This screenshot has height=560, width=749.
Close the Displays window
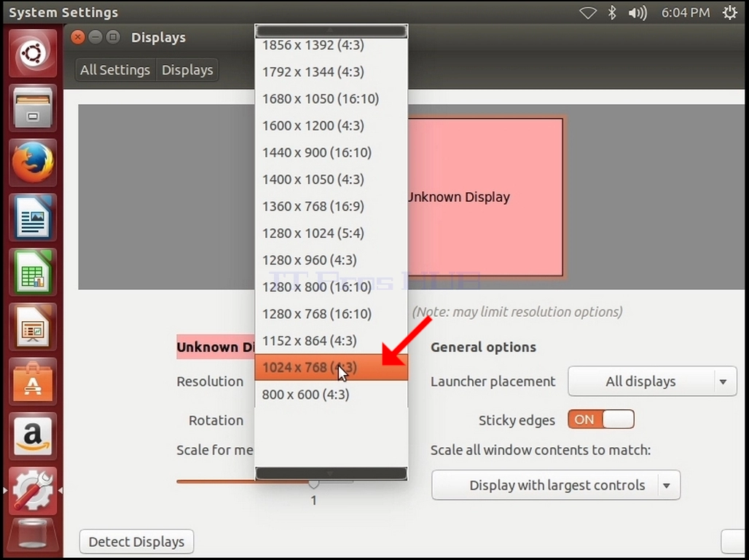(x=77, y=36)
